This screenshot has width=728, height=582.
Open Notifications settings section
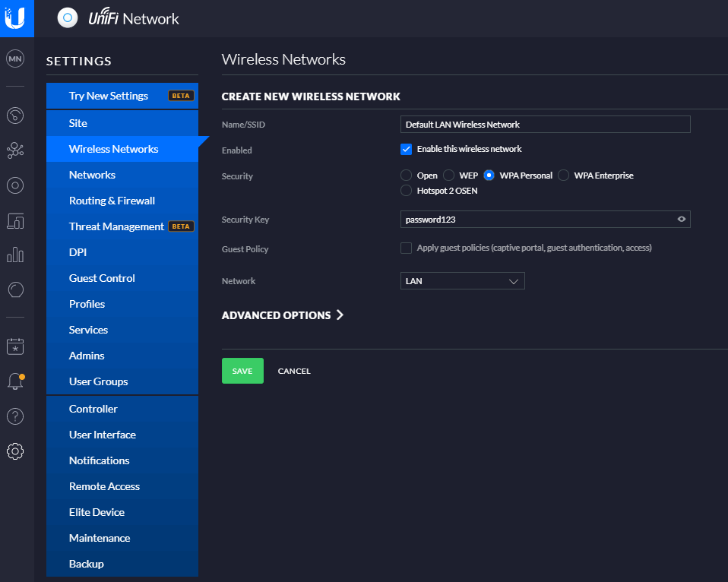[x=122, y=460]
